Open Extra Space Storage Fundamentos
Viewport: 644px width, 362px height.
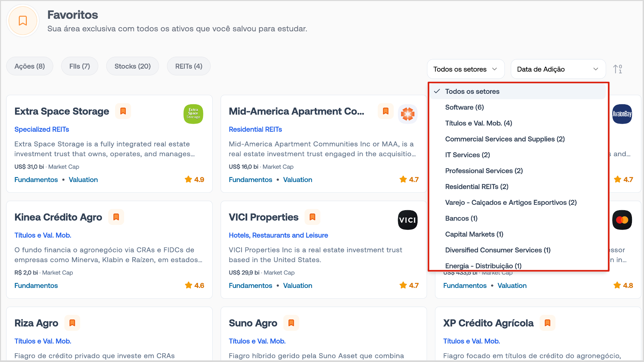click(x=36, y=180)
